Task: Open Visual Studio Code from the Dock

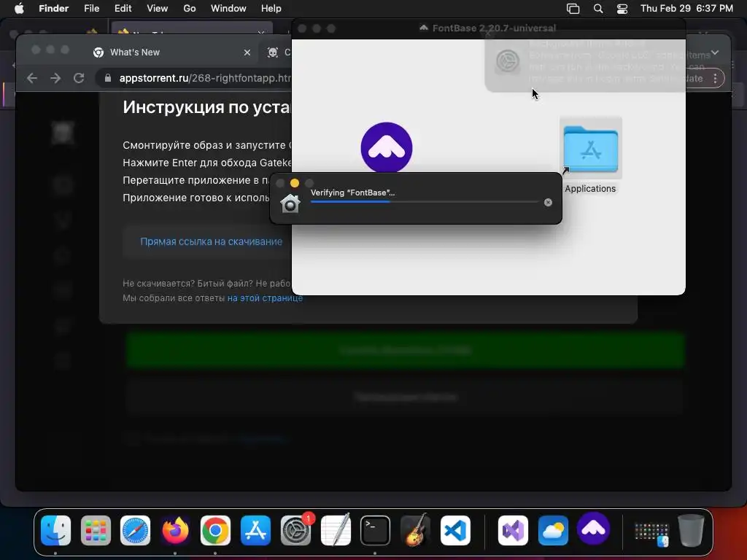Action: point(455,530)
